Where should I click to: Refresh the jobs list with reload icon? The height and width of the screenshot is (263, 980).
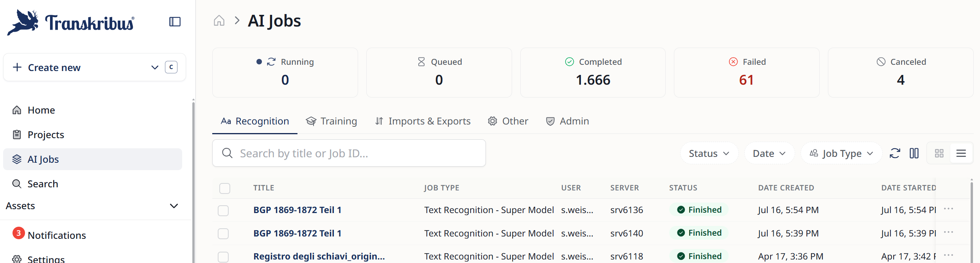point(895,153)
